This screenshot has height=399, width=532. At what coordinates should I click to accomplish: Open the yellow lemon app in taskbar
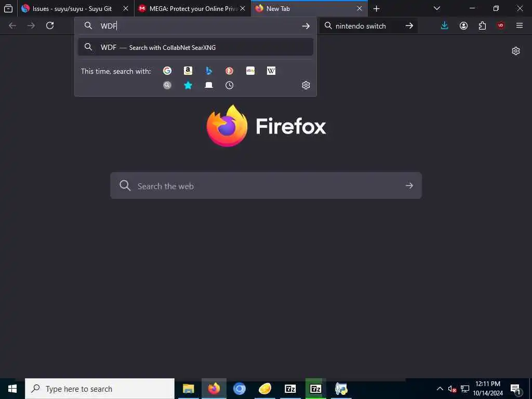[x=264, y=389]
